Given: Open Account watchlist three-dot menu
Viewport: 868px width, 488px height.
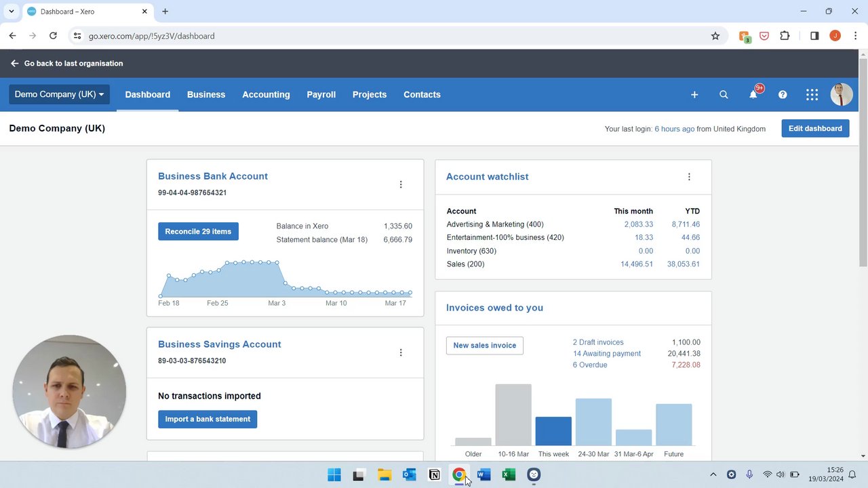Looking at the screenshot, I should pos(689,177).
